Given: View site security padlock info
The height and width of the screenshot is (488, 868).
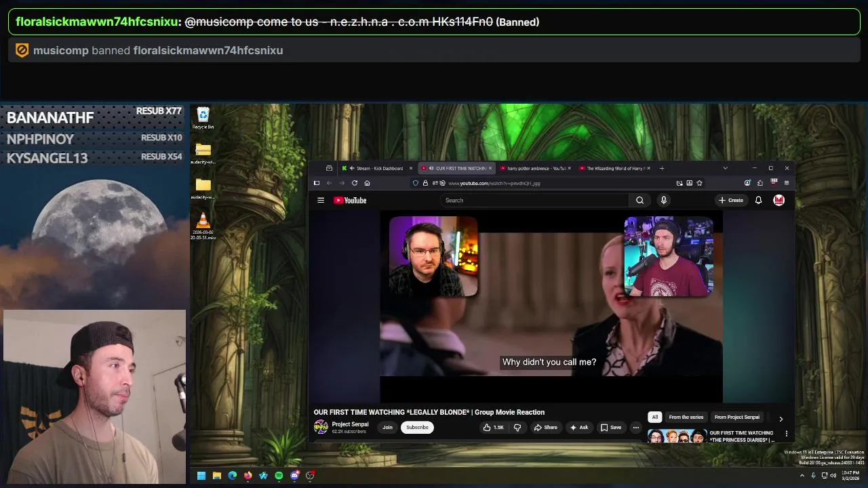Looking at the screenshot, I should click(x=425, y=183).
